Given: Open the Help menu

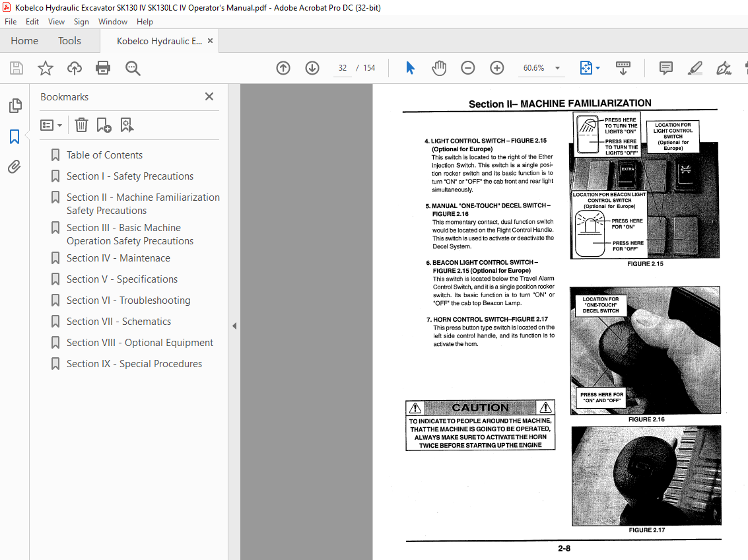Looking at the screenshot, I should (x=145, y=22).
